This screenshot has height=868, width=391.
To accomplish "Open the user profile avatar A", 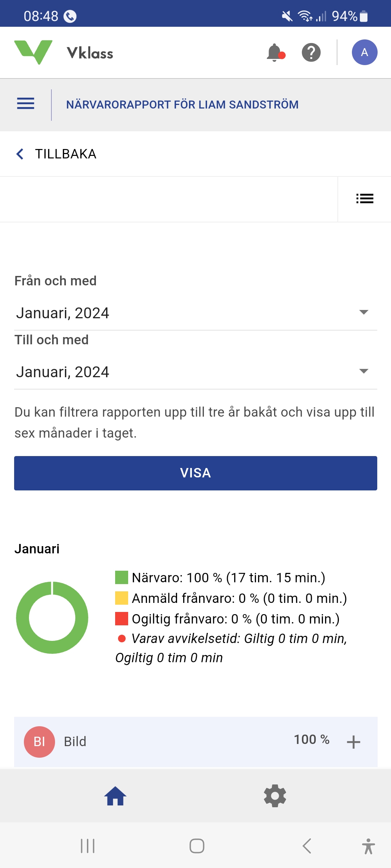I will pos(364,52).
